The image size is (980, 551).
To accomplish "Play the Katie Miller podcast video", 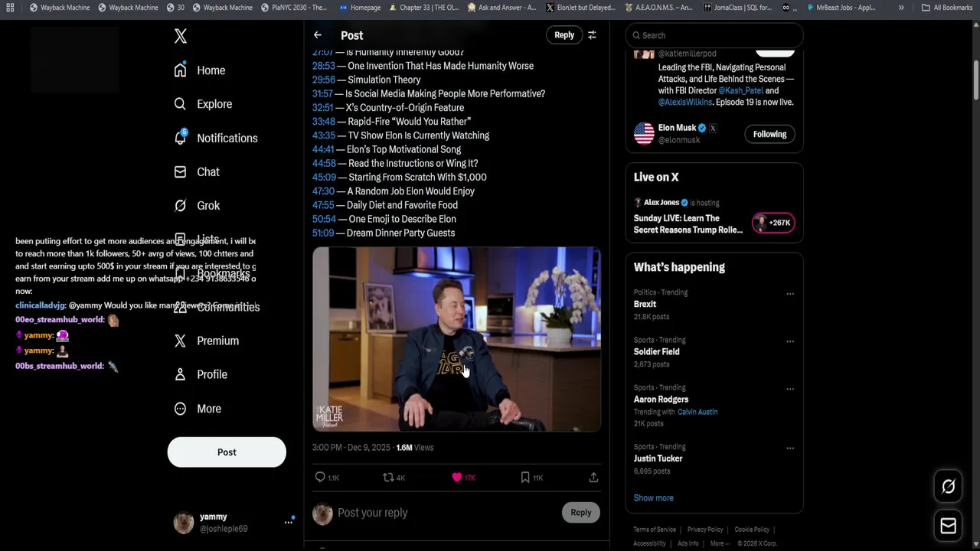I will 456,339.
